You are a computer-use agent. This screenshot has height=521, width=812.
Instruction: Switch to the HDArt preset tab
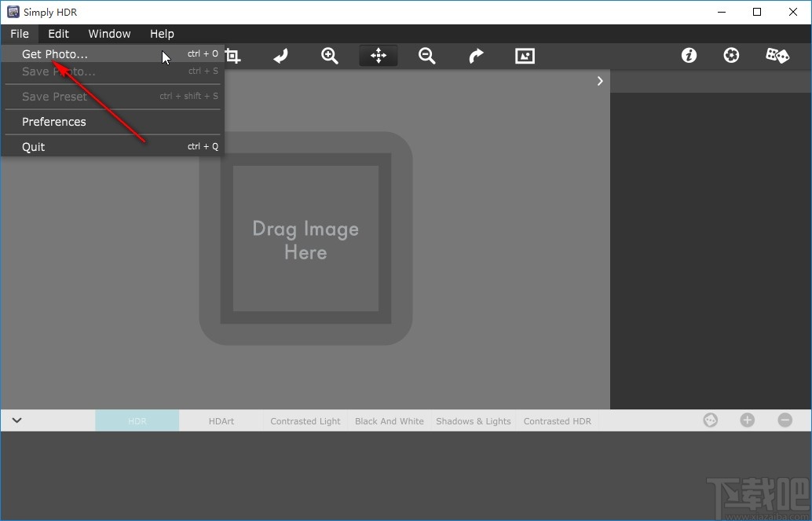pos(221,421)
